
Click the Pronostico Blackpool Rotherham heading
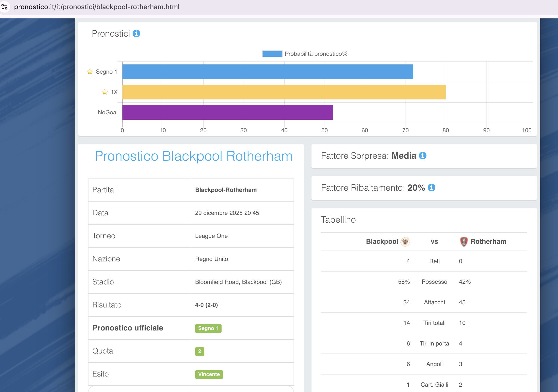(193, 156)
